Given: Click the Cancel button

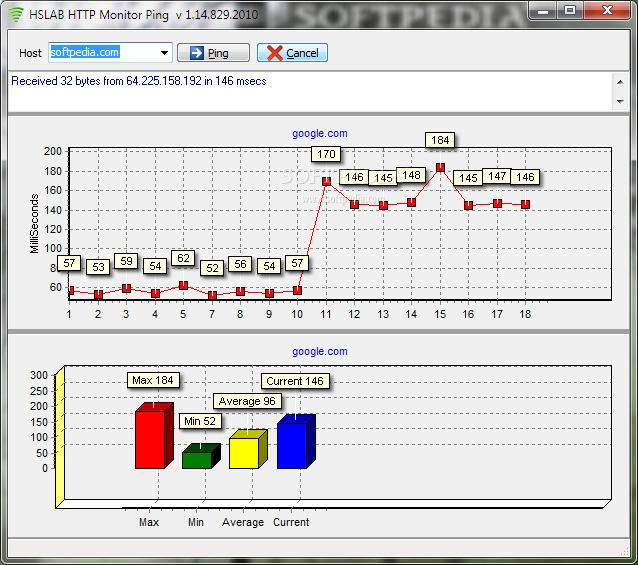Looking at the screenshot, I should click(292, 53).
